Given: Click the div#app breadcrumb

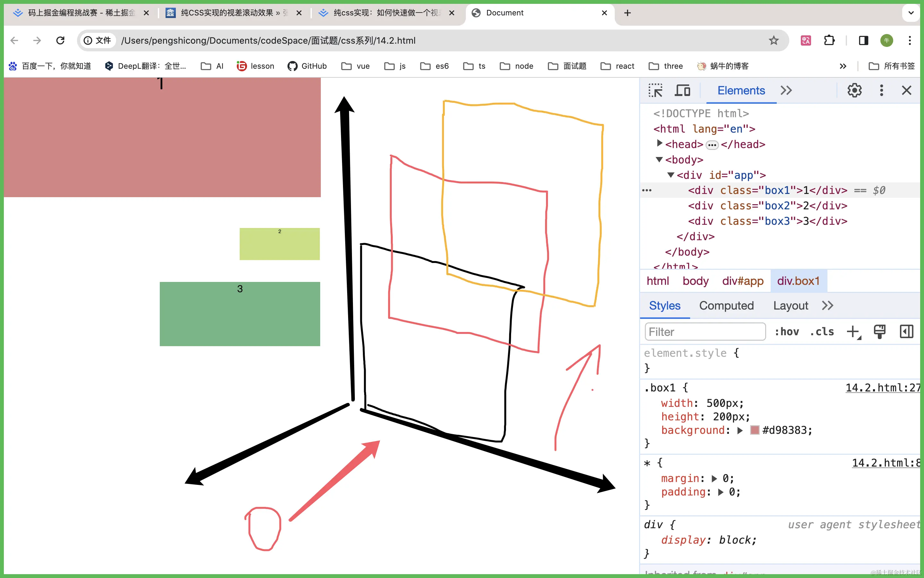Looking at the screenshot, I should point(743,281).
